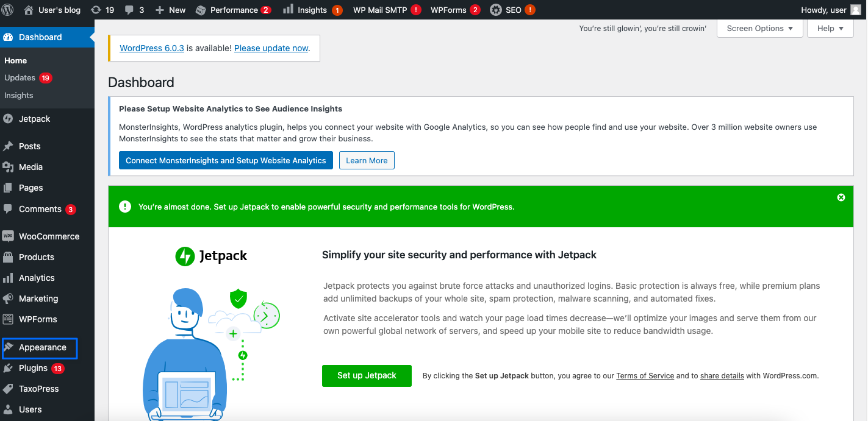Open the comments bubble showing 3
Image resolution: width=868 pixels, height=421 pixels.
134,10
